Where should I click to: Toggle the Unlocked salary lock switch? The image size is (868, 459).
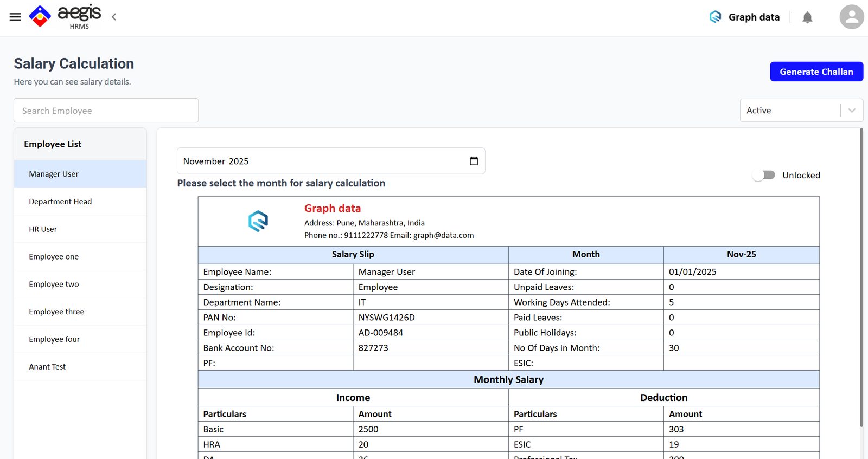[764, 175]
